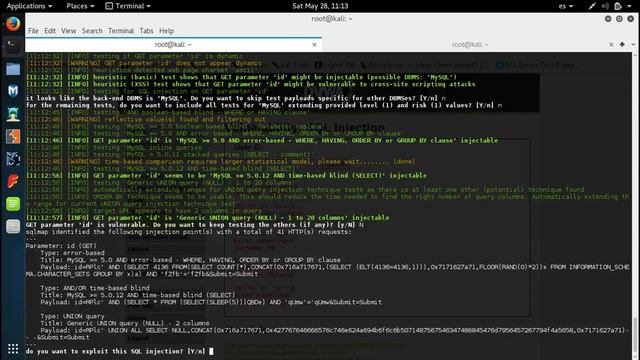This screenshot has width=640, height=360.
Task: Open the es keyboard layout dropdown
Action: (x=566, y=6)
